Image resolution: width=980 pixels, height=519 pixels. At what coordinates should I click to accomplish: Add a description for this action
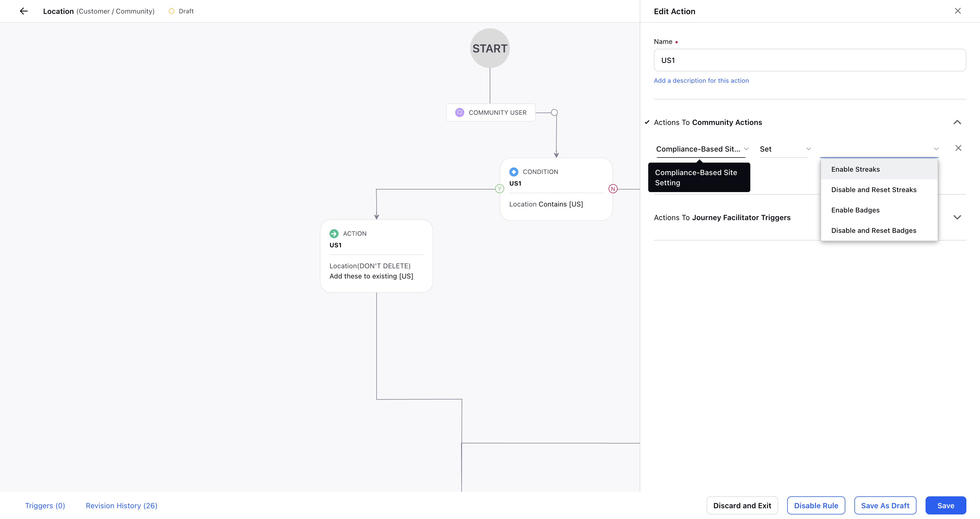click(701, 80)
